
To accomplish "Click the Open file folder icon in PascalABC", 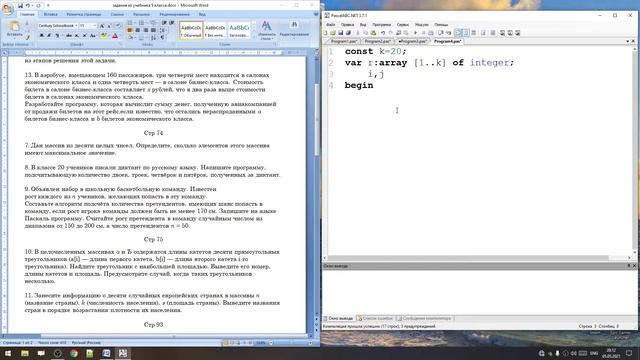I will click(333, 33).
